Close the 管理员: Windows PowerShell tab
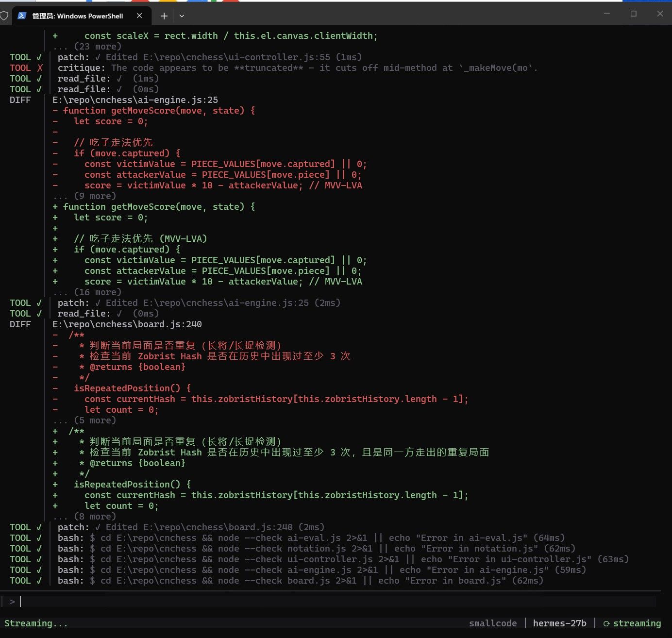672x638 pixels. pyautogui.click(x=139, y=16)
